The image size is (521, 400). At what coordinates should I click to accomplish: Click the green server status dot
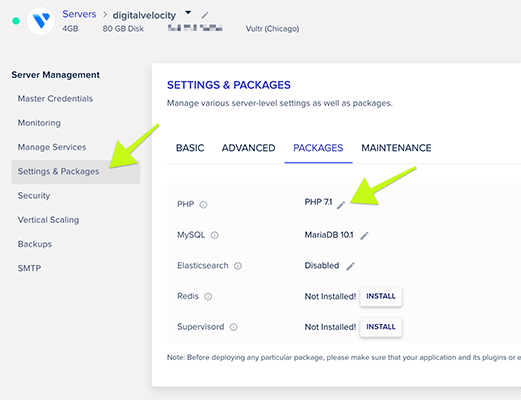click(16, 21)
